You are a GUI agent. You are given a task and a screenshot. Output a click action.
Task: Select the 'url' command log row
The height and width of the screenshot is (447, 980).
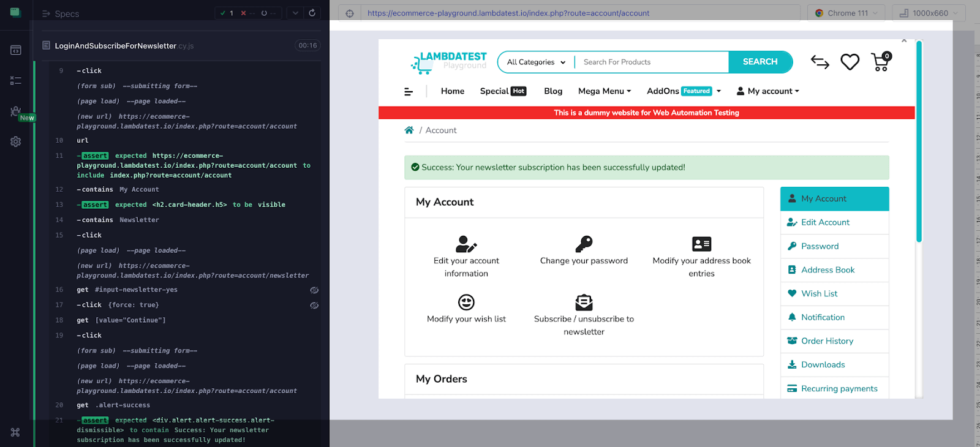184,140
